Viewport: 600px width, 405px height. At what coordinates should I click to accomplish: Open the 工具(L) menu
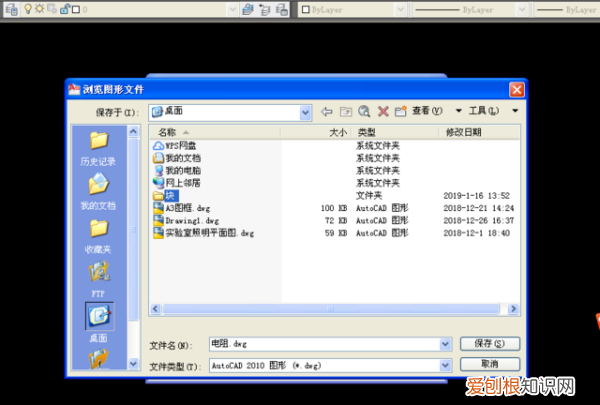click(x=484, y=111)
